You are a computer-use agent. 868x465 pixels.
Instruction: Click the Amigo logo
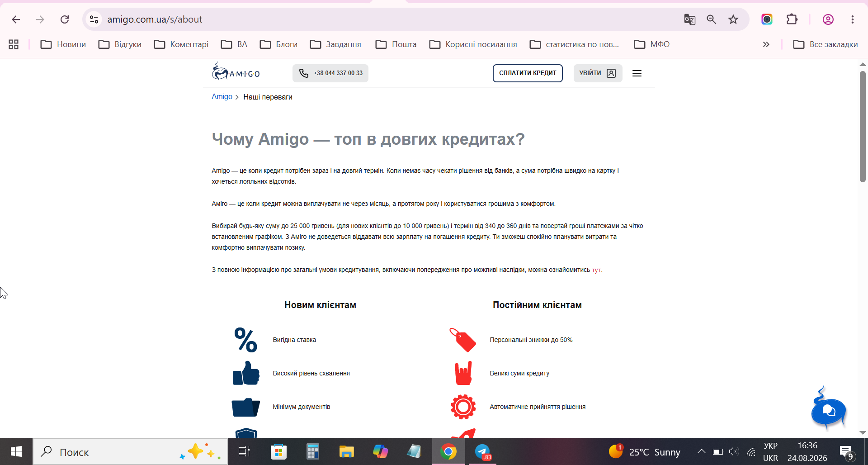click(236, 72)
